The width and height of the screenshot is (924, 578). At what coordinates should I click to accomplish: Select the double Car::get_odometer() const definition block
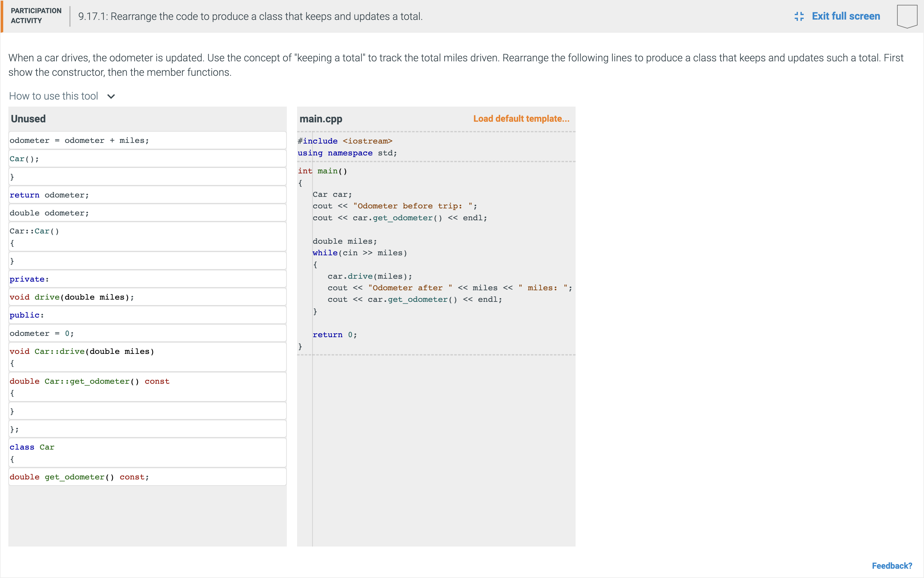(x=147, y=387)
